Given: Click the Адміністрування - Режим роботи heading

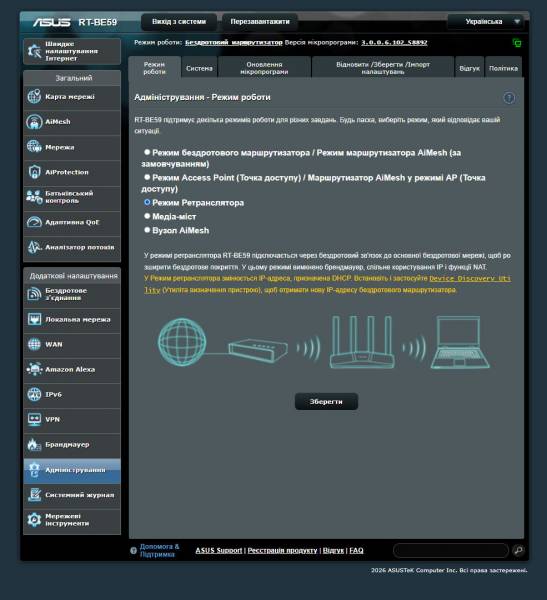Looking at the screenshot, I should pos(202,97).
